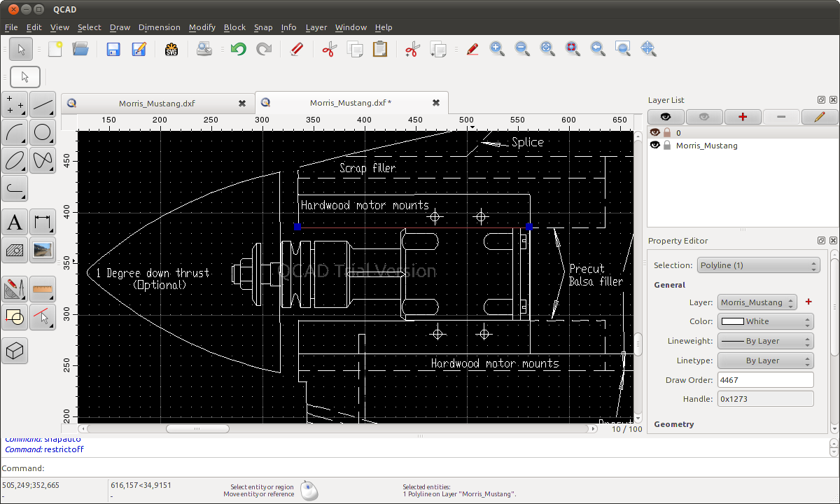Return to previous view zoom icon
Screen dimensions: 840x504
(598, 49)
